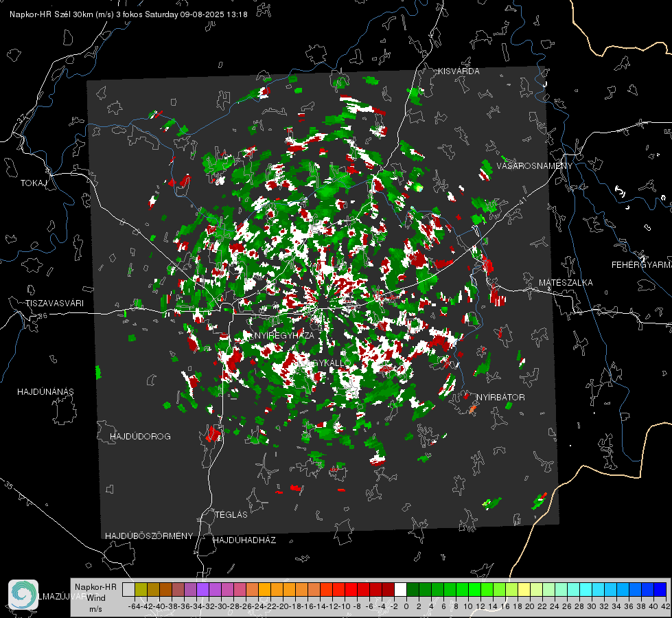The height and width of the screenshot is (618, 672).
Task: Click the road number 36 near Tiszavasvári
Action: point(43,316)
